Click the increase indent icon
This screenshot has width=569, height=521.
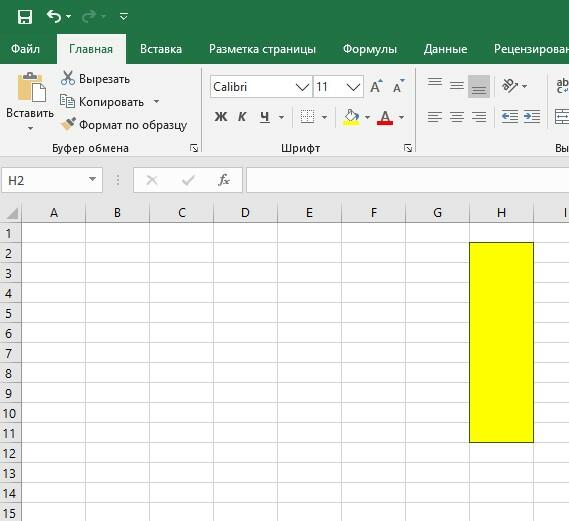click(532, 117)
